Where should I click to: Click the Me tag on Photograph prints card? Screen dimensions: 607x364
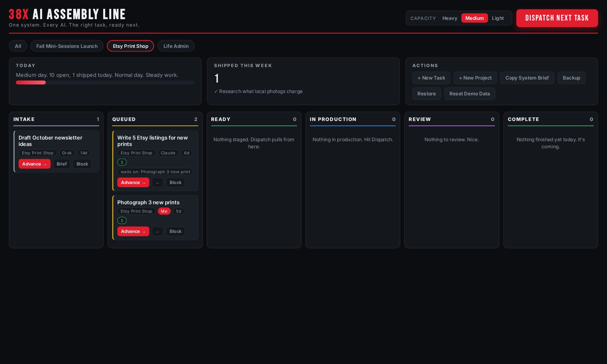164,211
